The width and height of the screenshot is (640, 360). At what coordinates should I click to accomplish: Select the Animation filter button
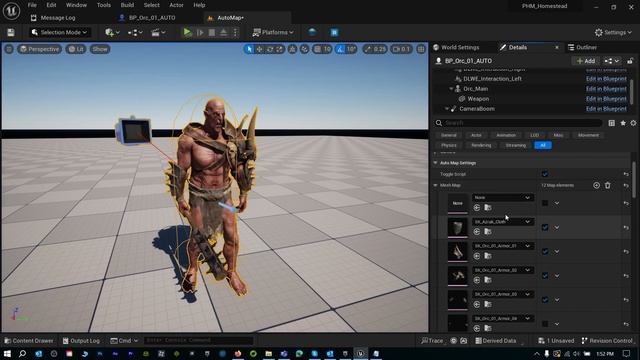coord(506,135)
